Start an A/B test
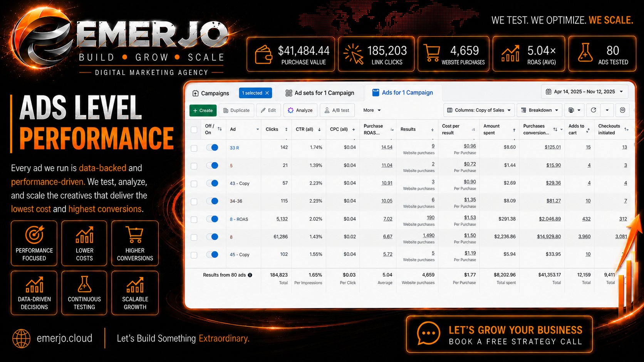The height and width of the screenshot is (362, 644). tap(337, 110)
